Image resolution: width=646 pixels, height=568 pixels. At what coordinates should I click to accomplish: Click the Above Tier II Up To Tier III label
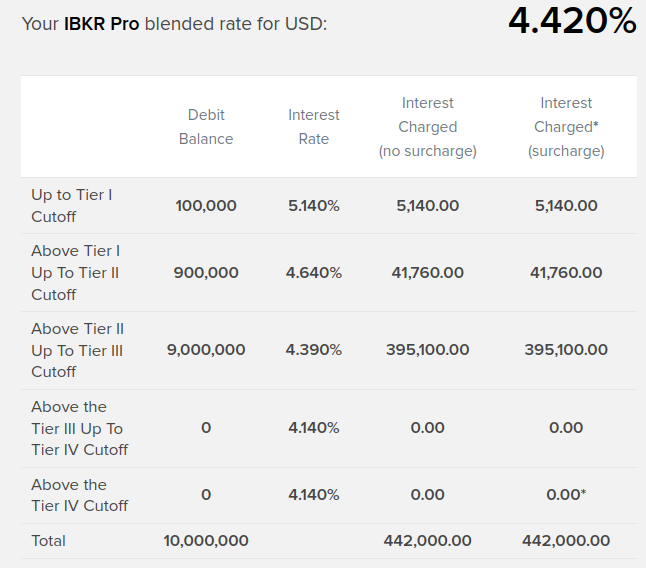click(77, 350)
